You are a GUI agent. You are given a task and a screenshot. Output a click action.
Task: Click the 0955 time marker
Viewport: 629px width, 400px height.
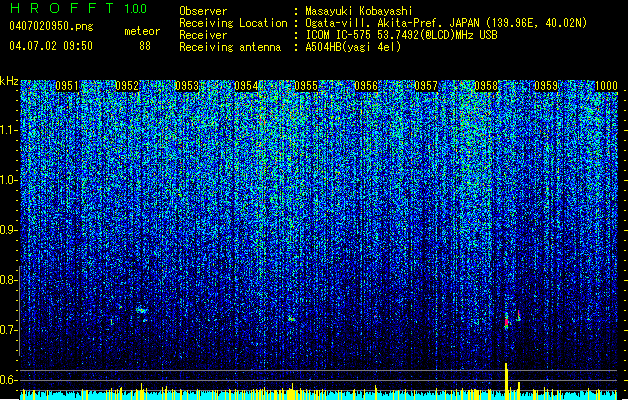(x=306, y=86)
